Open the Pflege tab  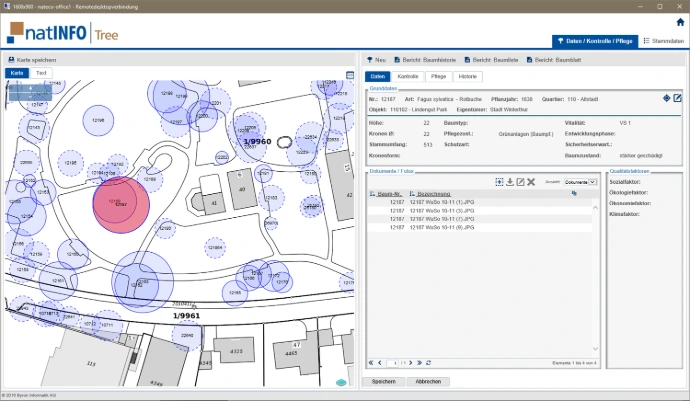pos(438,77)
